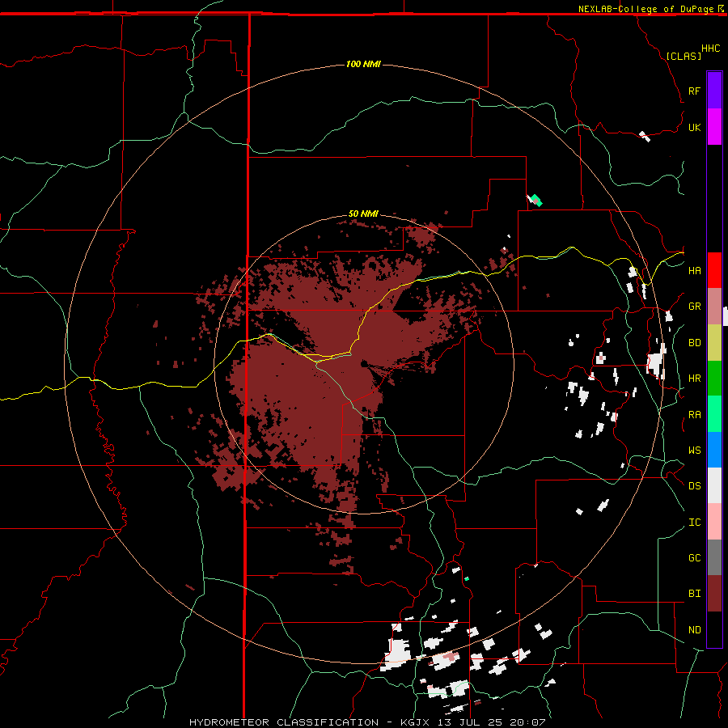Click the GR legend label

point(694,307)
